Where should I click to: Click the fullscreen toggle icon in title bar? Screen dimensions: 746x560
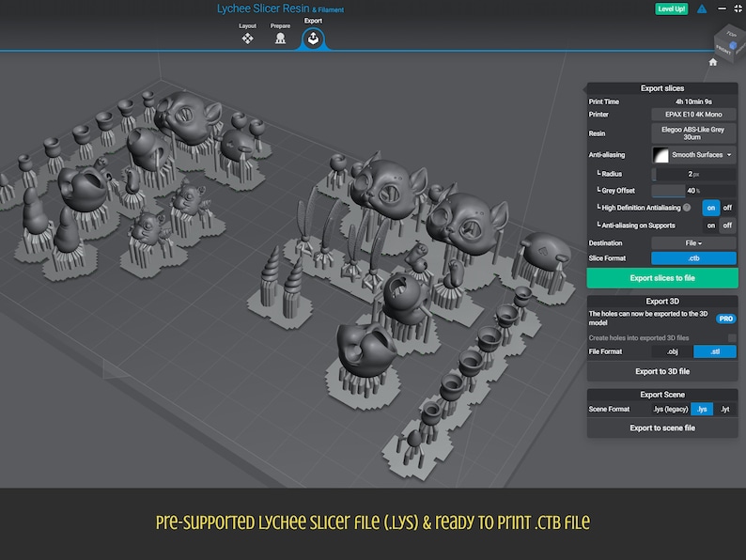738,8
